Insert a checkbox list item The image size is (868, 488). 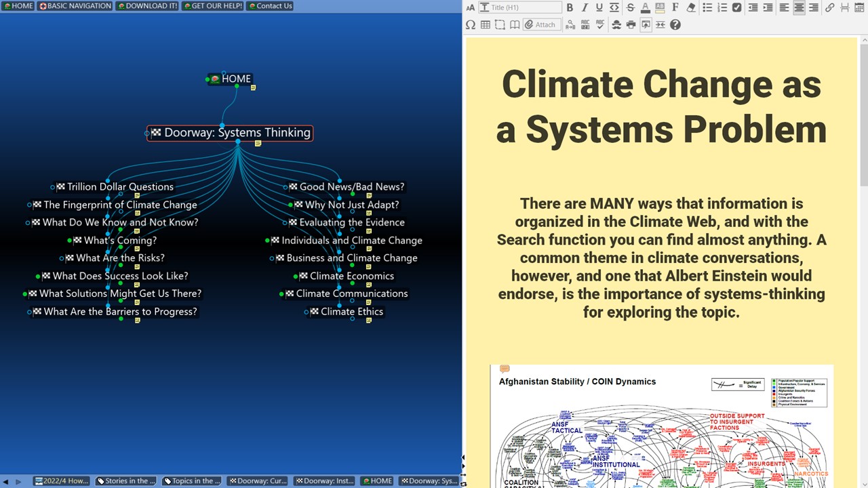tap(737, 7)
